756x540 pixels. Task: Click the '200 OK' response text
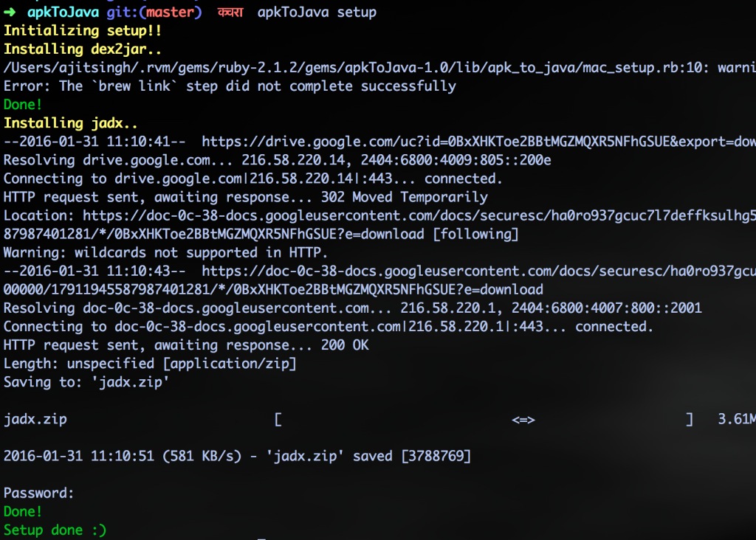click(345, 345)
